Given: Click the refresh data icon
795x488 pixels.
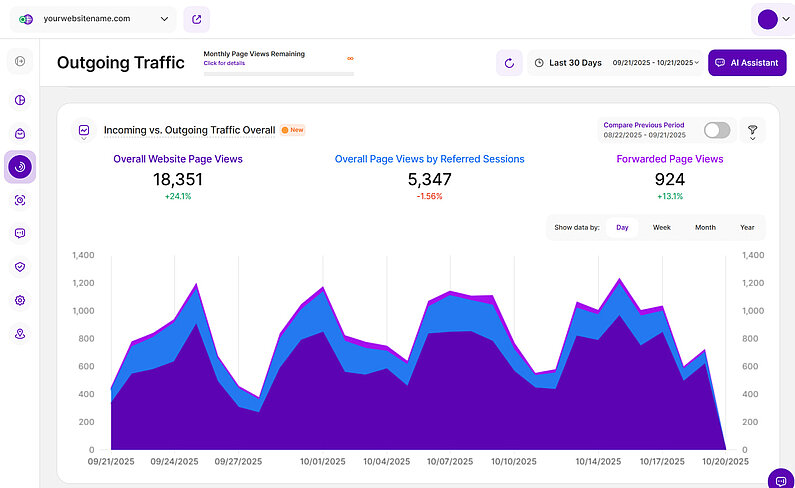Looking at the screenshot, I should (509, 63).
